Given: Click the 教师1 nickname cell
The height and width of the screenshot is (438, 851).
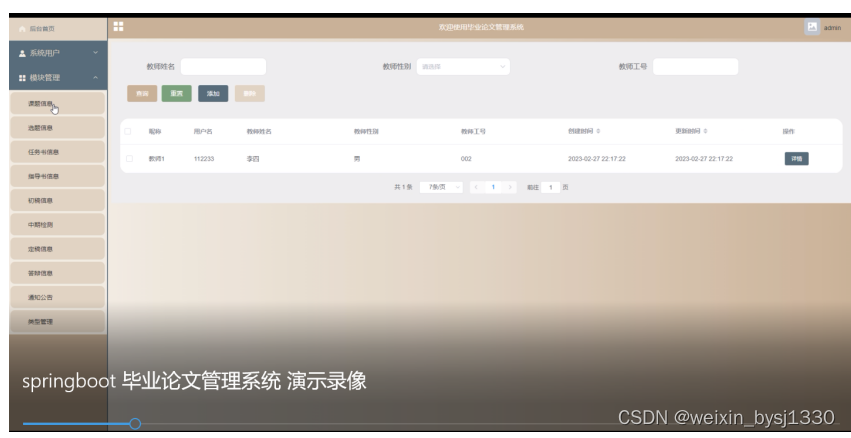Looking at the screenshot, I should click(x=156, y=159).
